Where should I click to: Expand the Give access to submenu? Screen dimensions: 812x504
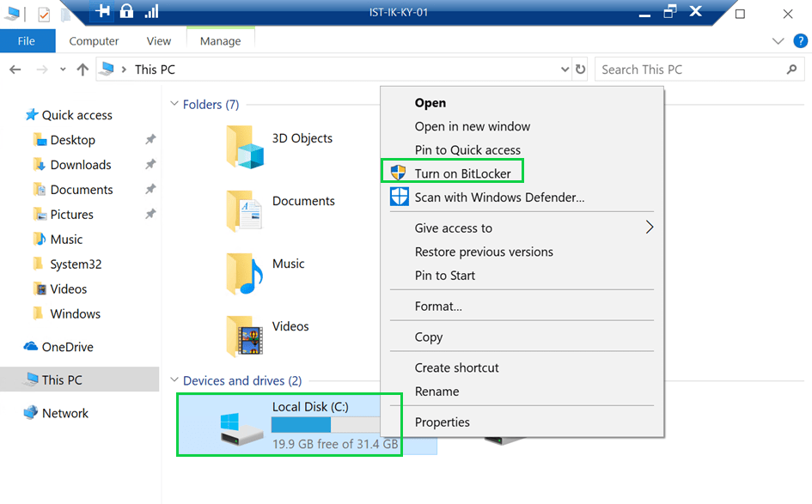click(650, 228)
